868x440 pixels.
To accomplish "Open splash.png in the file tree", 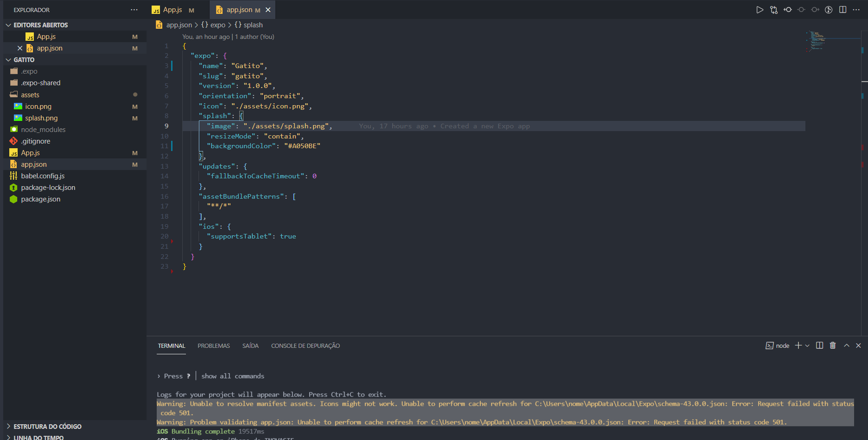I will tap(75, 118).
